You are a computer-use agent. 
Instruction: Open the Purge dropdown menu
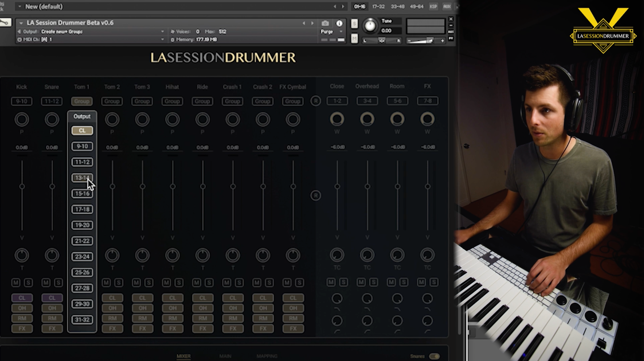pos(331,32)
